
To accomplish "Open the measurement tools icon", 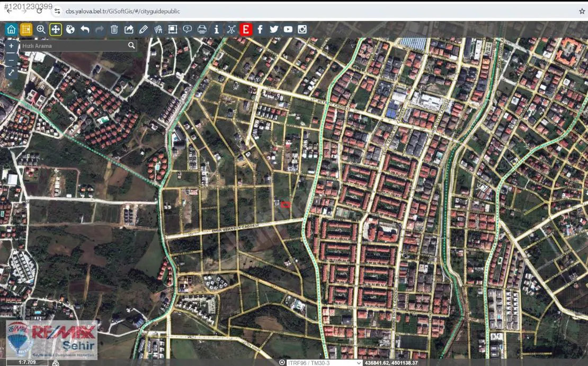I will point(158,29).
